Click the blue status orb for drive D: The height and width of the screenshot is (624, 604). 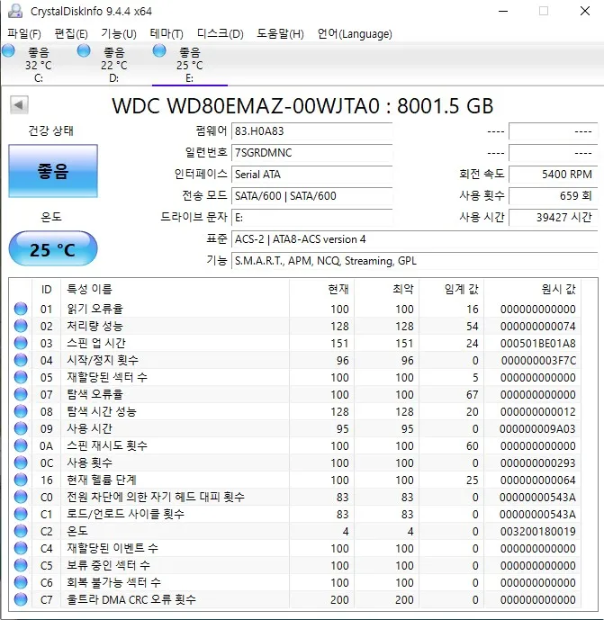pos(84,51)
